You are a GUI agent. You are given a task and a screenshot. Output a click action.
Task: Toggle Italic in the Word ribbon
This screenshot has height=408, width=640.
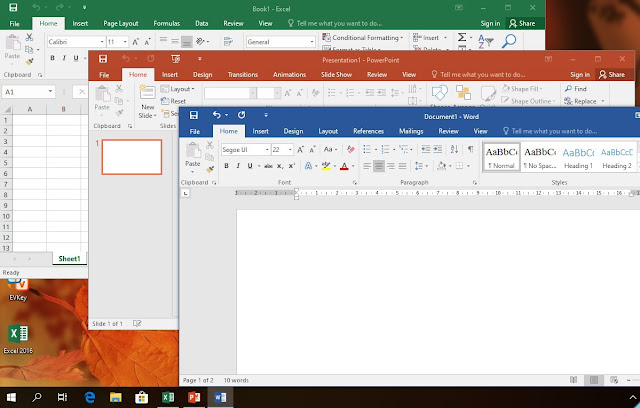tap(238, 166)
